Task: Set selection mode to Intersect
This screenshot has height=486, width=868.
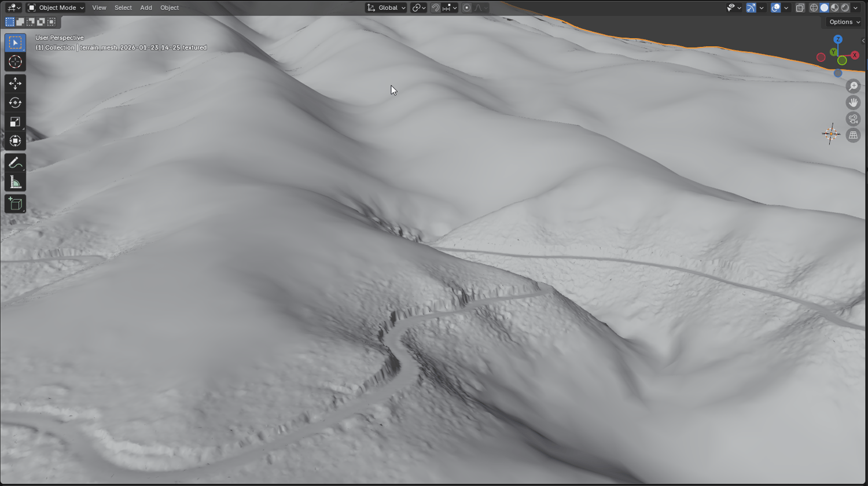Action: (52, 22)
